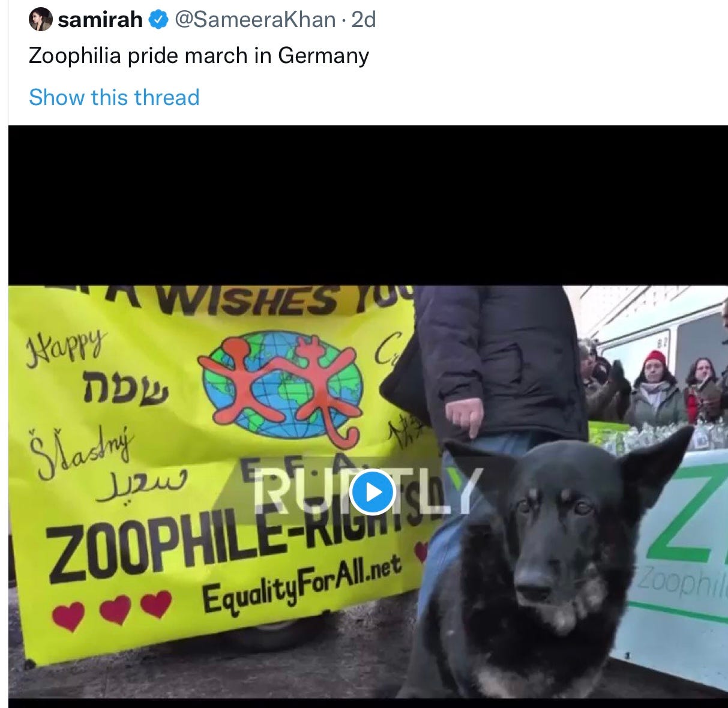
Task: Open the display name samirah
Action: 100,20
